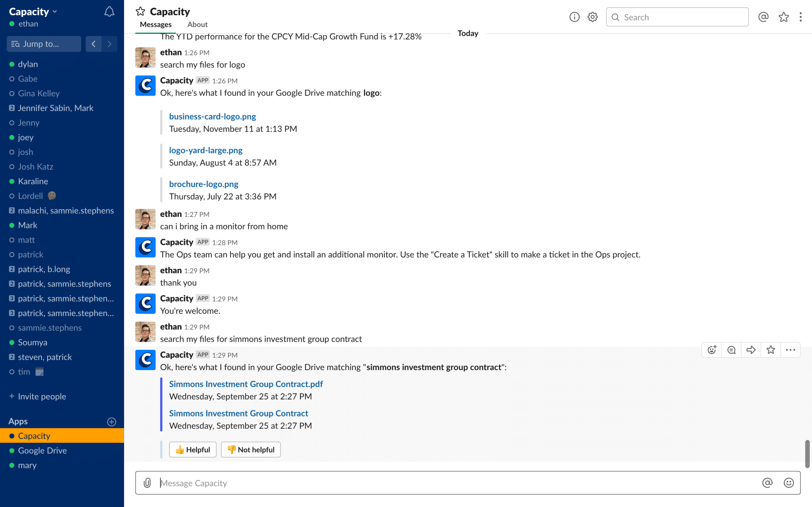Show starred items in header
The height and width of the screenshot is (507, 812).
click(783, 17)
